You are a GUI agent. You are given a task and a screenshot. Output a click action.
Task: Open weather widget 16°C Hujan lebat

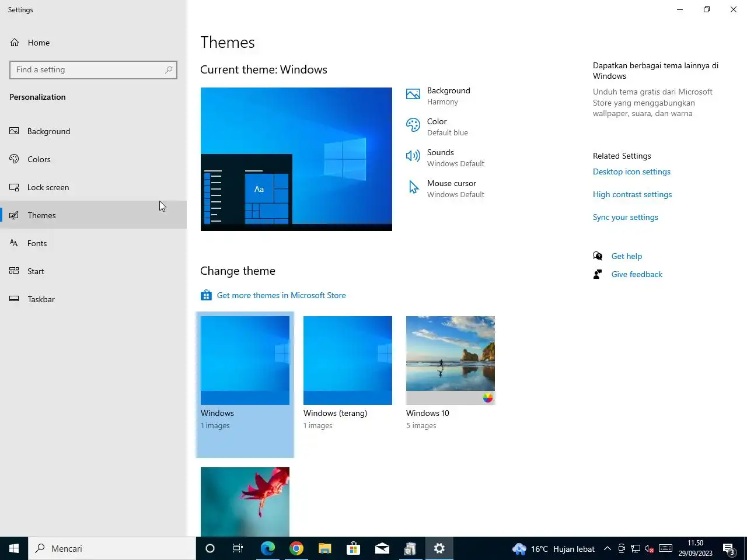(x=553, y=549)
